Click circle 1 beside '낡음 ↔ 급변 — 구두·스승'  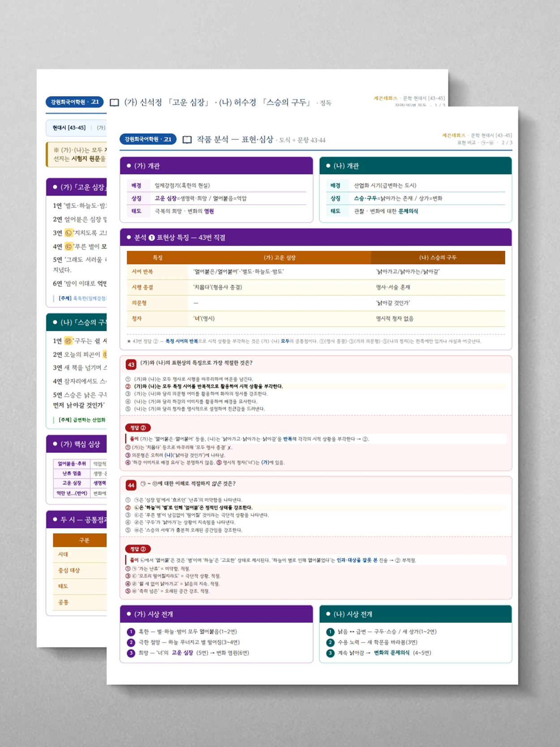(x=330, y=632)
